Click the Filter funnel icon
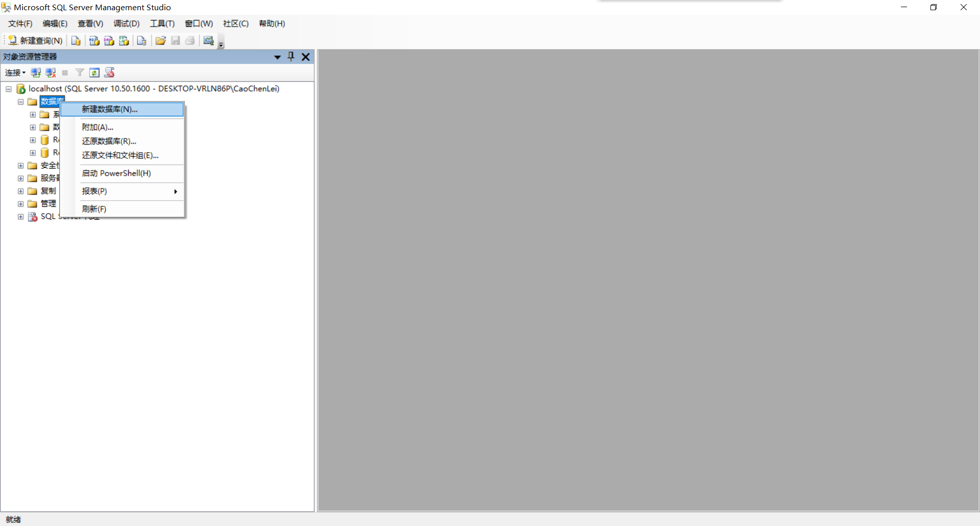This screenshot has height=526, width=980. pos(80,73)
